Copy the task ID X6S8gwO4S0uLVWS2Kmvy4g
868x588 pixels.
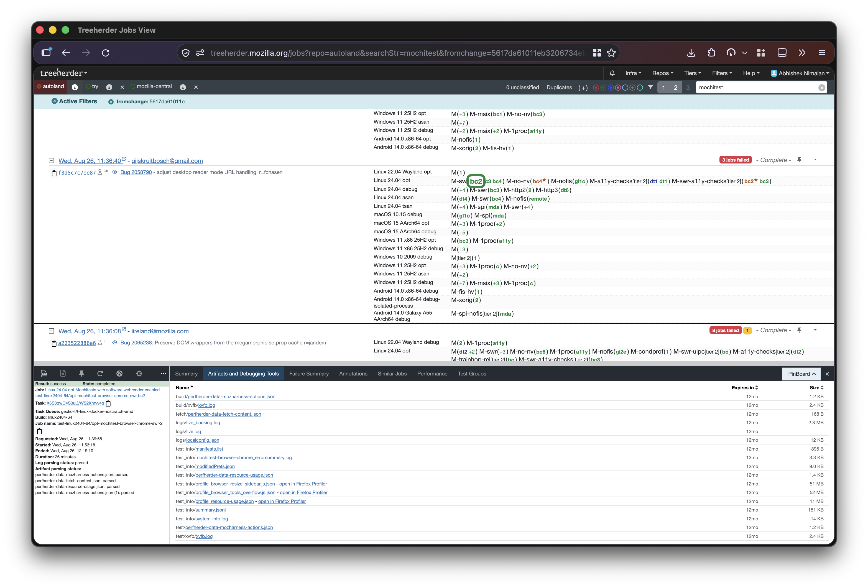108,403
